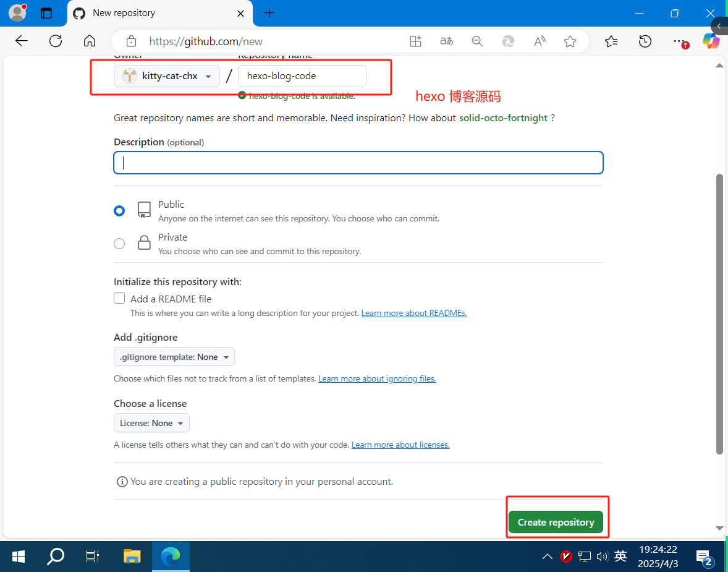Select the Public visibility radio button

click(x=119, y=211)
